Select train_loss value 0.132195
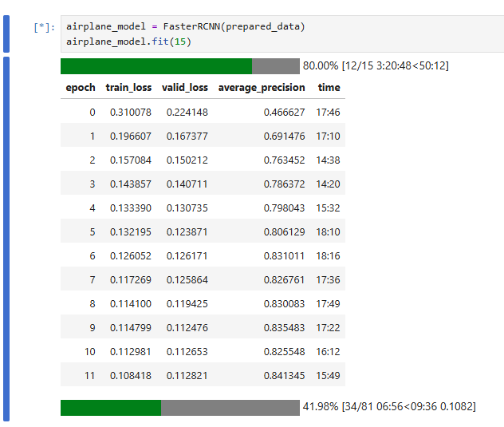This screenshot has height=427, width=504. (131, 232)
